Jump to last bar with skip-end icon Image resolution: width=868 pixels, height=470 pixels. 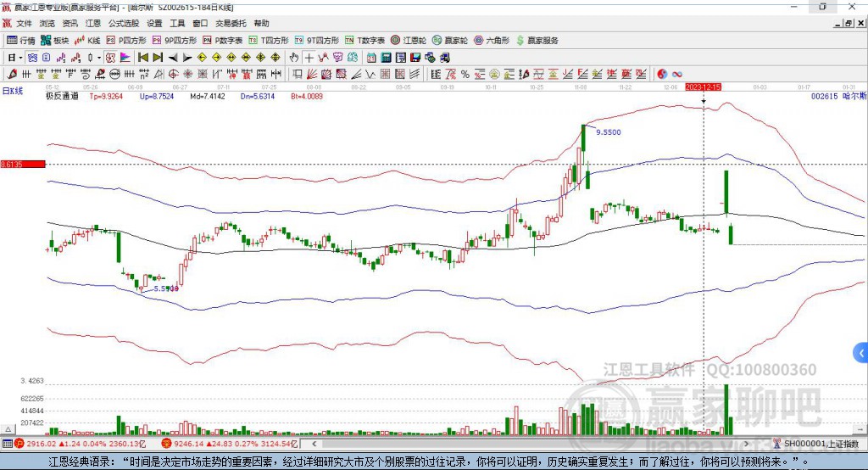point(158,58)
